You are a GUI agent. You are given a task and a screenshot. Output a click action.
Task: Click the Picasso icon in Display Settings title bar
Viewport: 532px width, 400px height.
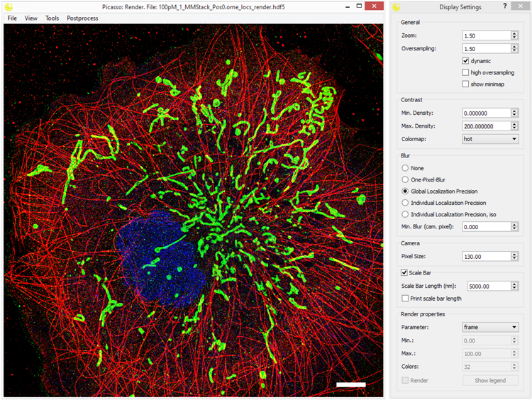(397, 7)
